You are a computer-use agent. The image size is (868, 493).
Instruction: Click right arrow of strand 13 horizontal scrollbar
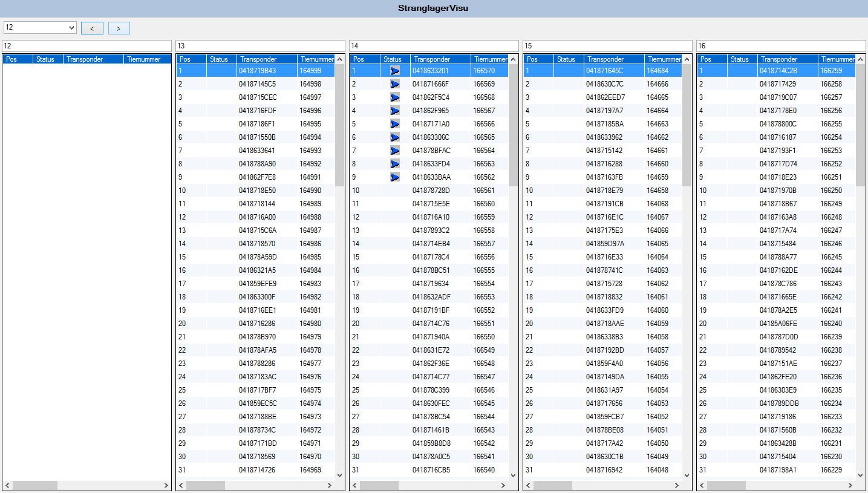point(330,485)
